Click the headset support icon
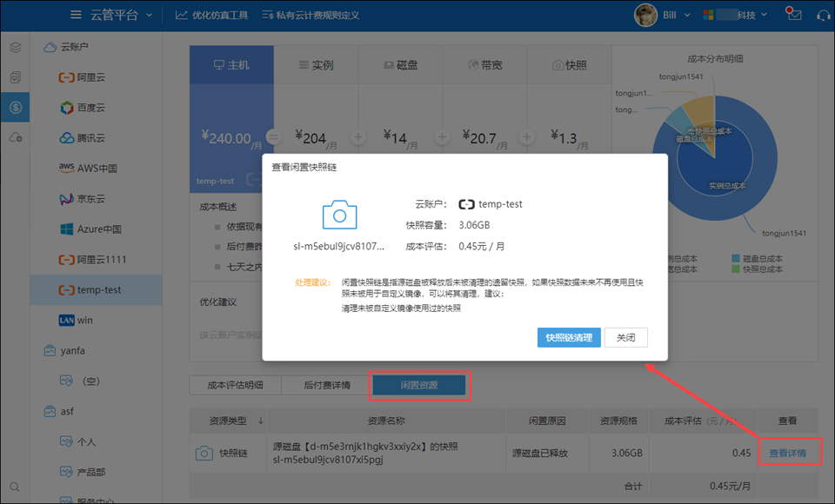The height and width of the screenshot is (504, 835). (x=822, y=15)
